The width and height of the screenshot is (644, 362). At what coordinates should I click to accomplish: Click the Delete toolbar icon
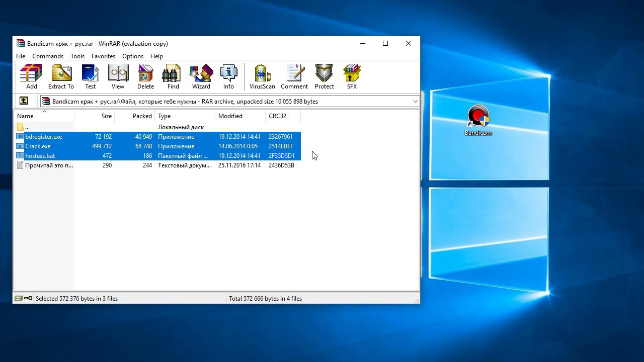tap(145, 77)
